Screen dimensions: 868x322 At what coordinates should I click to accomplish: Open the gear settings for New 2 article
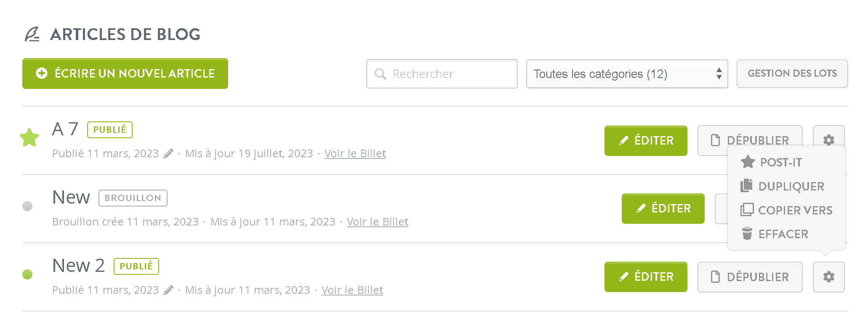pos(828,277)
